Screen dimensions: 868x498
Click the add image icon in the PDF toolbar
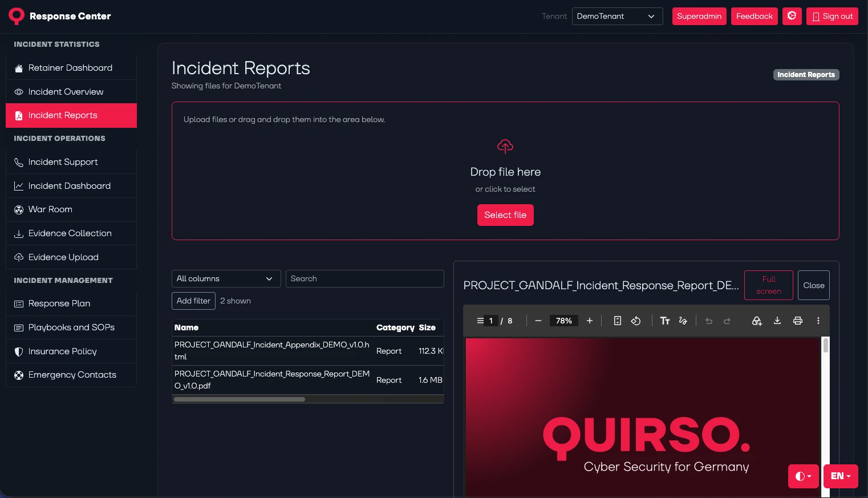[x=757, y=321]
